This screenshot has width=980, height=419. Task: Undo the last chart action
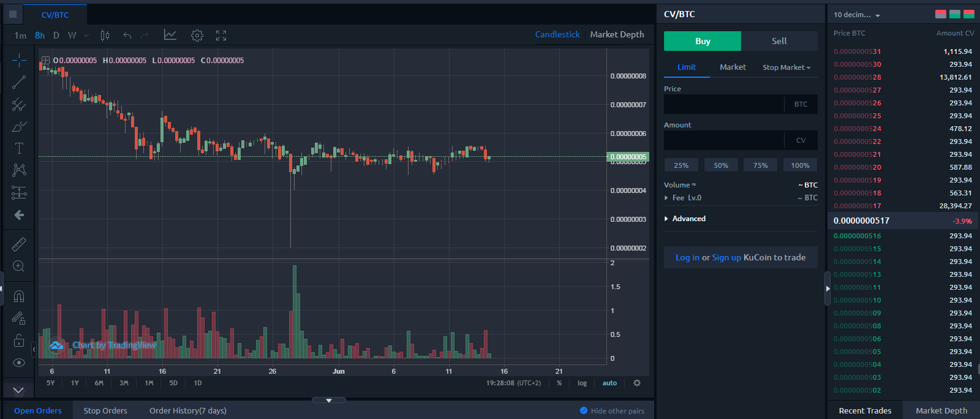click(x=127, y=36)
